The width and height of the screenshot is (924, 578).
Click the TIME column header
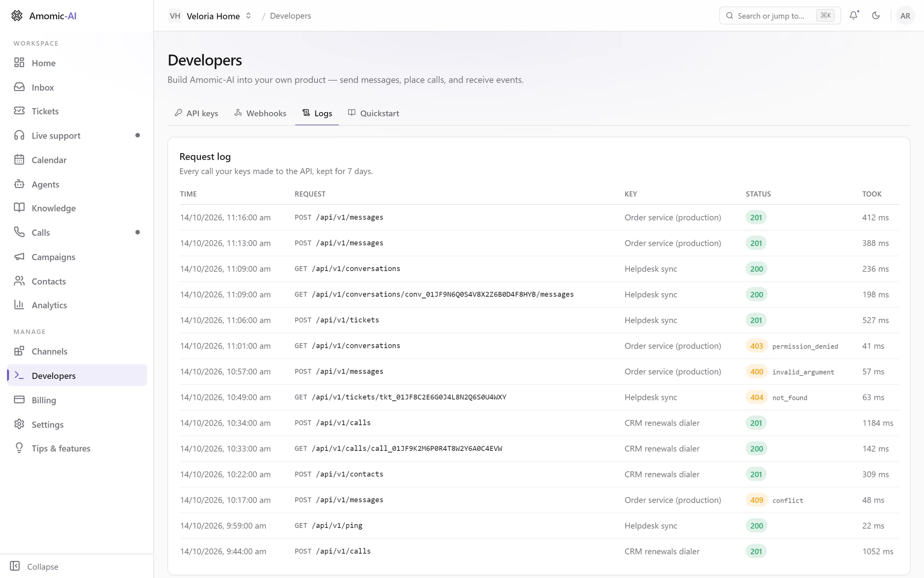click(188, 194)
